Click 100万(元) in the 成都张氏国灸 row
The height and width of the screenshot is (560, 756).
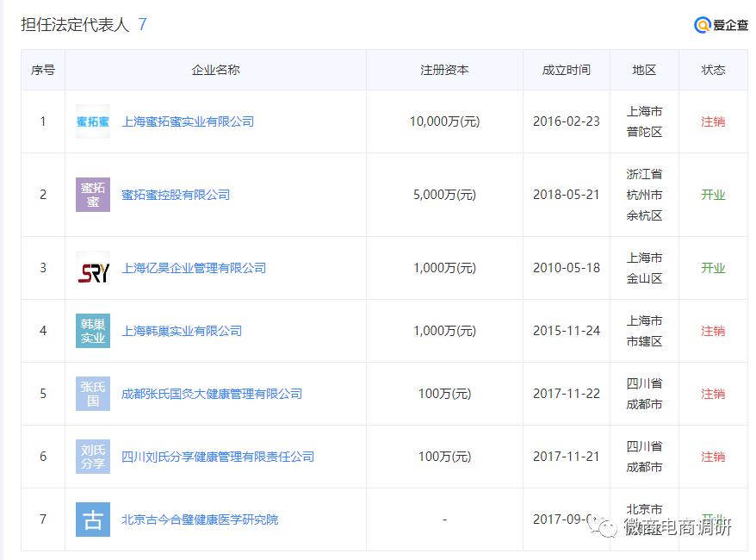(x=444, y=394)
